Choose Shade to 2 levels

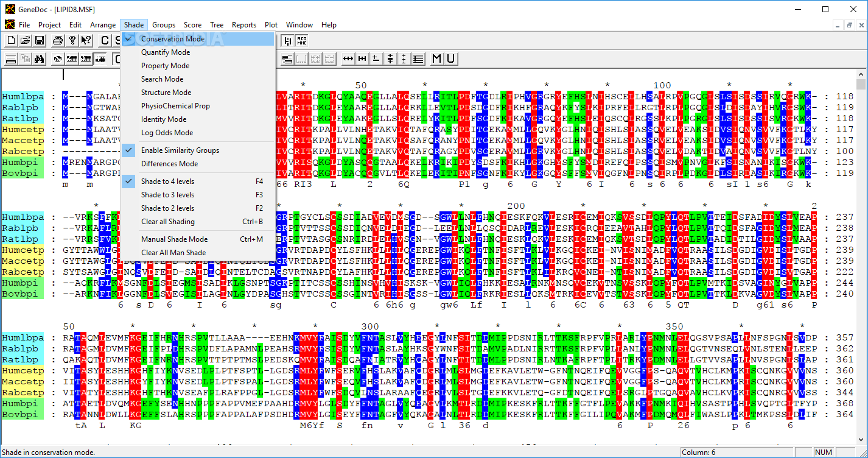tap(198, 208)
